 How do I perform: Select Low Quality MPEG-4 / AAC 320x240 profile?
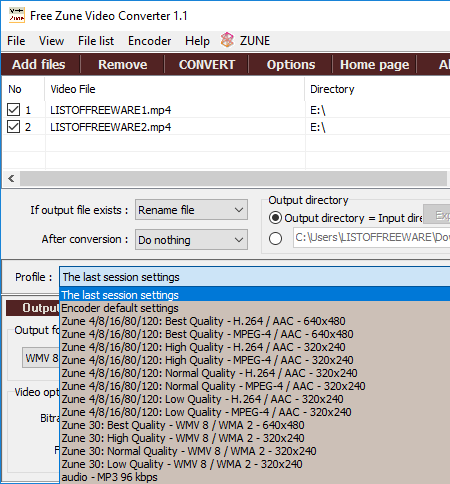(x=255, y=412)
